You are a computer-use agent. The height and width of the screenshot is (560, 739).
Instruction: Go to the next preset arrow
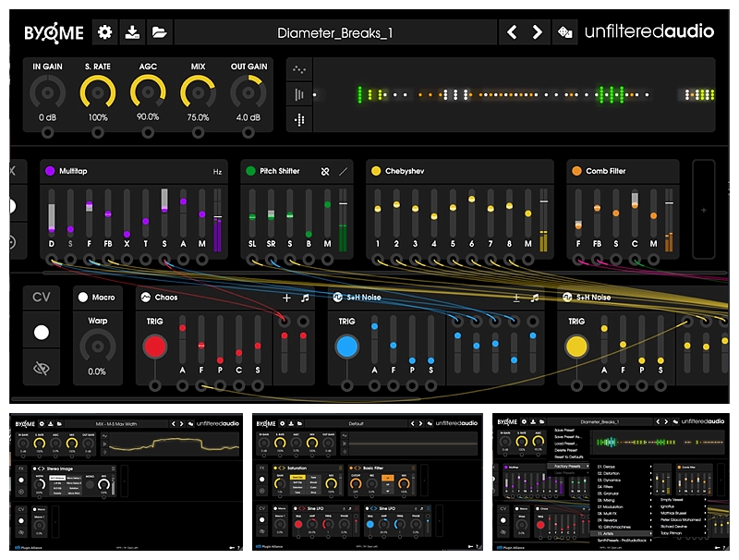pos(537,32)
